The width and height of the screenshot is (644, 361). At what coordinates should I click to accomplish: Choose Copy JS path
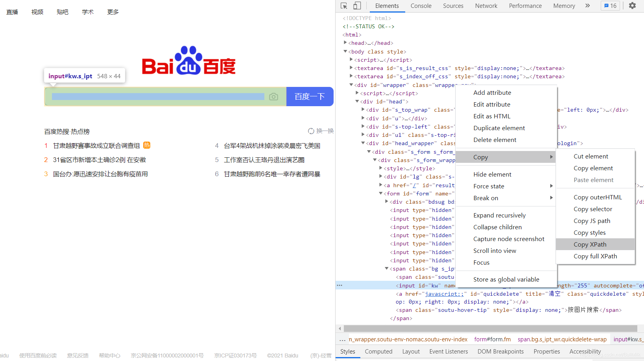[595, 221]
